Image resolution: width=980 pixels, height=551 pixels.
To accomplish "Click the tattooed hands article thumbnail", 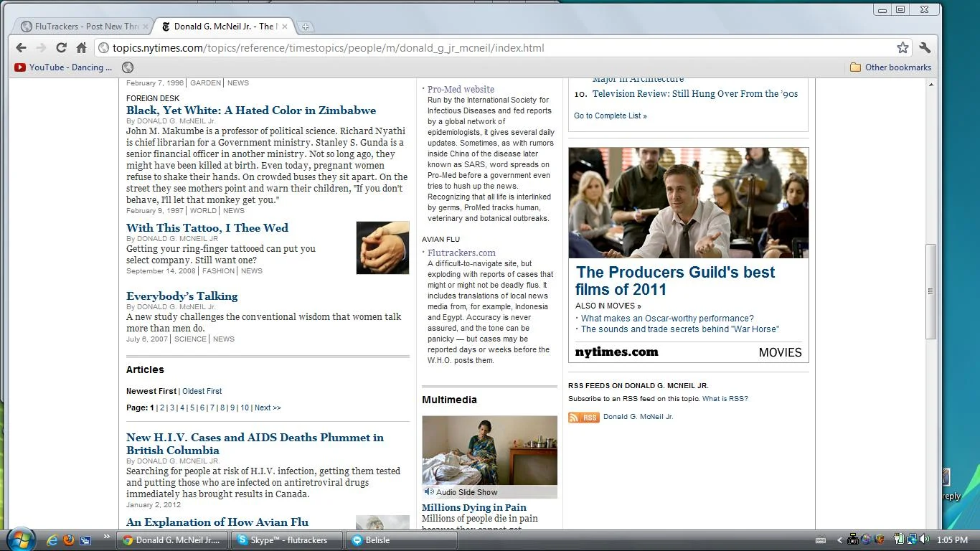I will 382,248.
